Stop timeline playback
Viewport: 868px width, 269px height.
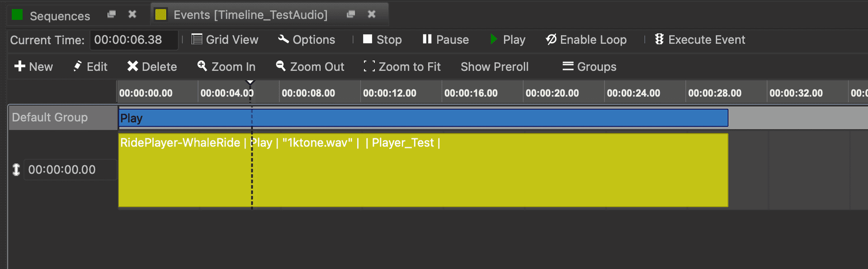coord(382,40)
